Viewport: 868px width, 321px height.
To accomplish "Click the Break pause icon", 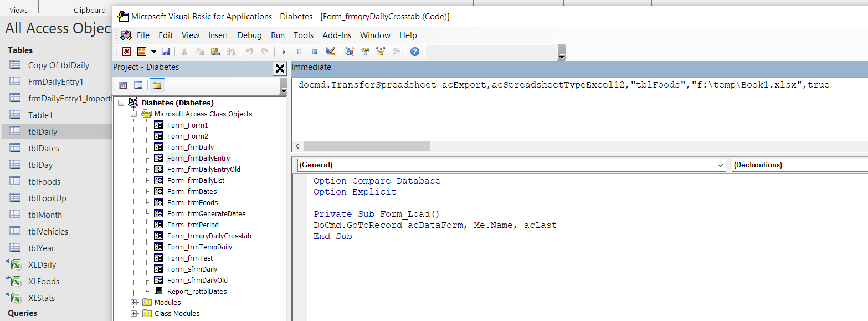I will [x=299, y=52].
